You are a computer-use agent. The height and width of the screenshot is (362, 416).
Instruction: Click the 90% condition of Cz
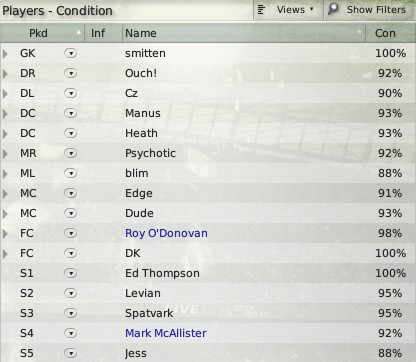coord(390,93)
